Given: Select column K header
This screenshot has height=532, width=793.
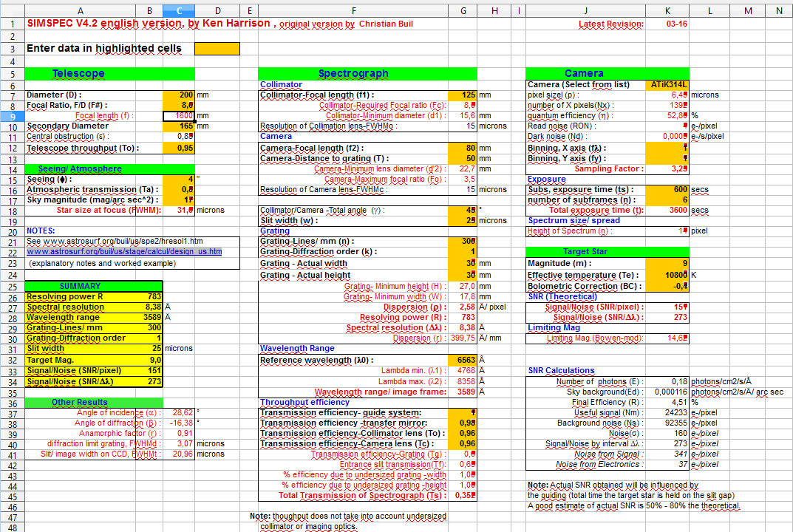Looking at the screenshot, I should coord(667,10).
